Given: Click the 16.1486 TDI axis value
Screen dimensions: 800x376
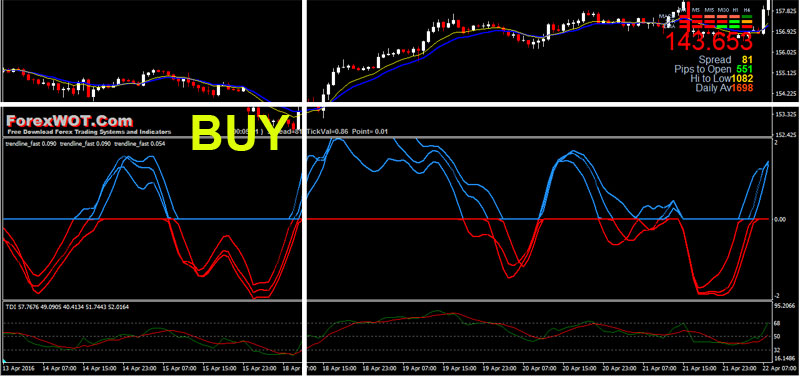Looking at the screenshot, I should coord(786,359).
